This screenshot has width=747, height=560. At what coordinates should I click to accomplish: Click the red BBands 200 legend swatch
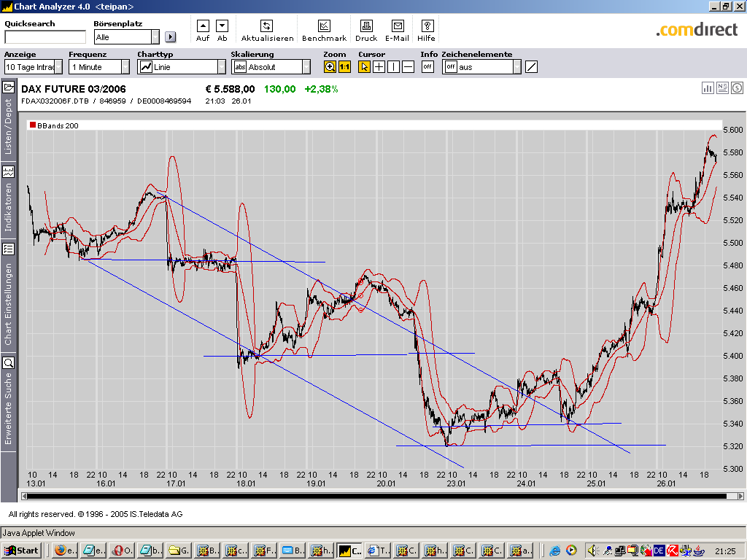coord(32,126)
